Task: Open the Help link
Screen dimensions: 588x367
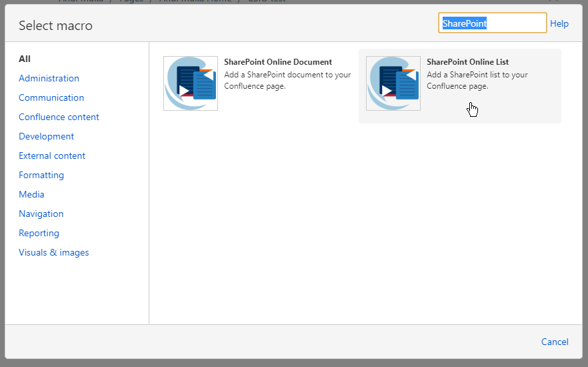Action: (x=559, y=23)
